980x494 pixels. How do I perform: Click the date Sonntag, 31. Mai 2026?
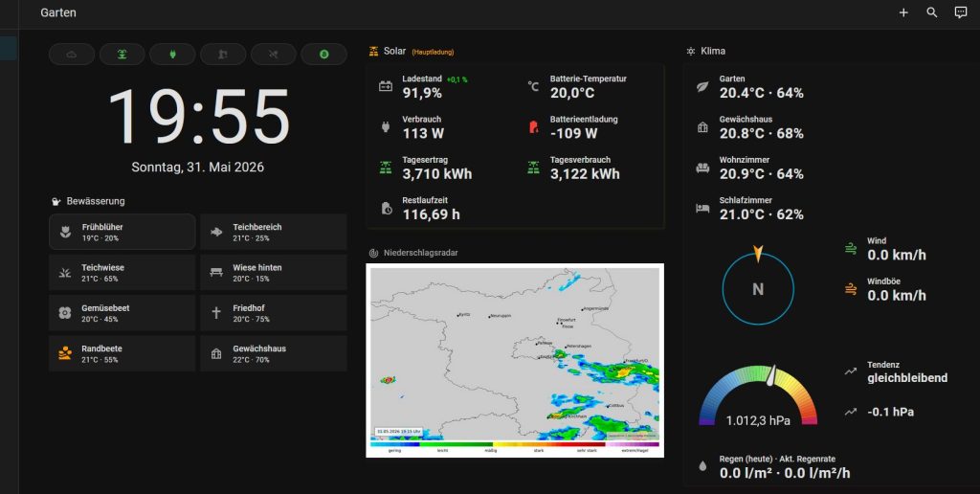click(197, 167)
